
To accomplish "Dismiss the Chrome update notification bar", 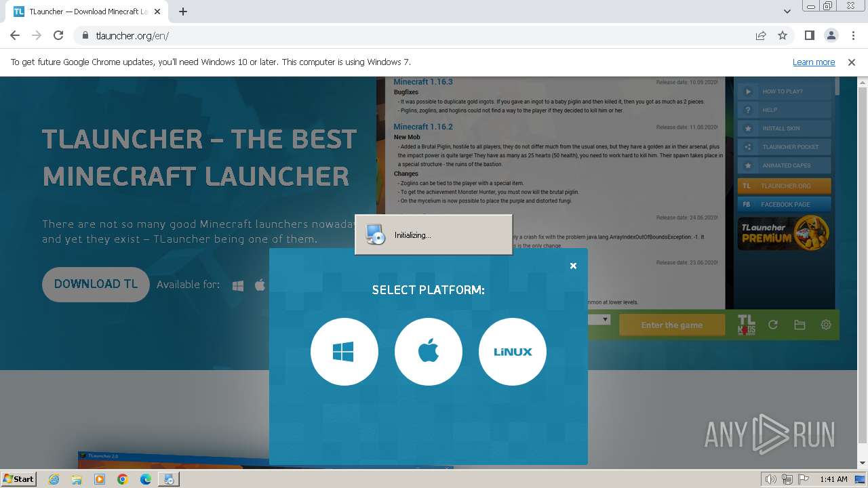I will coord(852,62).
